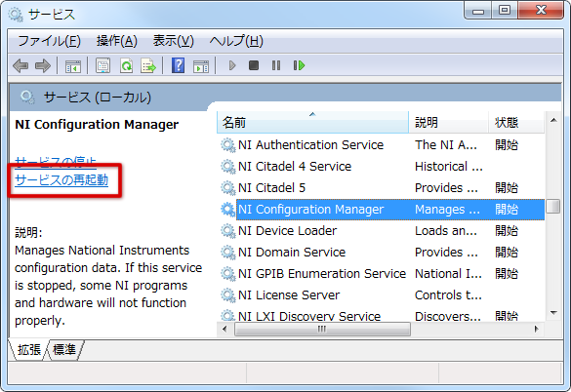Click the Export List toolbar icon
The image size is (571, 392).
[148, 66]
